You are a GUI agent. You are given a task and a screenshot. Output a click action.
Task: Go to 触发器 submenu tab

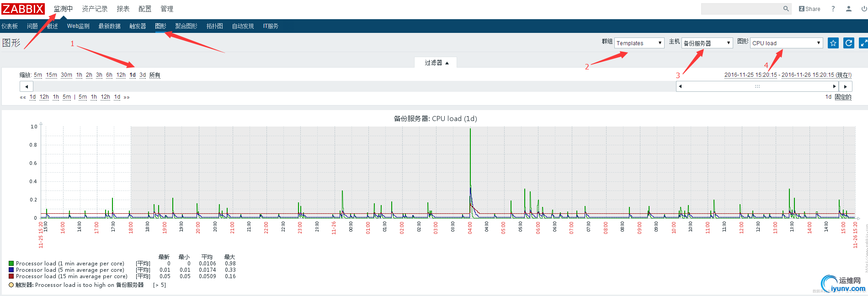coord(138,26)
